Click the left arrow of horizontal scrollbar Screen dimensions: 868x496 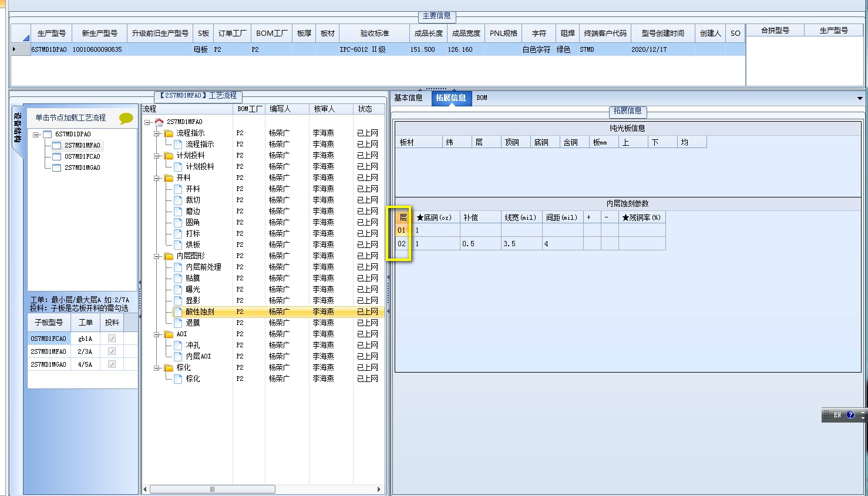(146, 489)
